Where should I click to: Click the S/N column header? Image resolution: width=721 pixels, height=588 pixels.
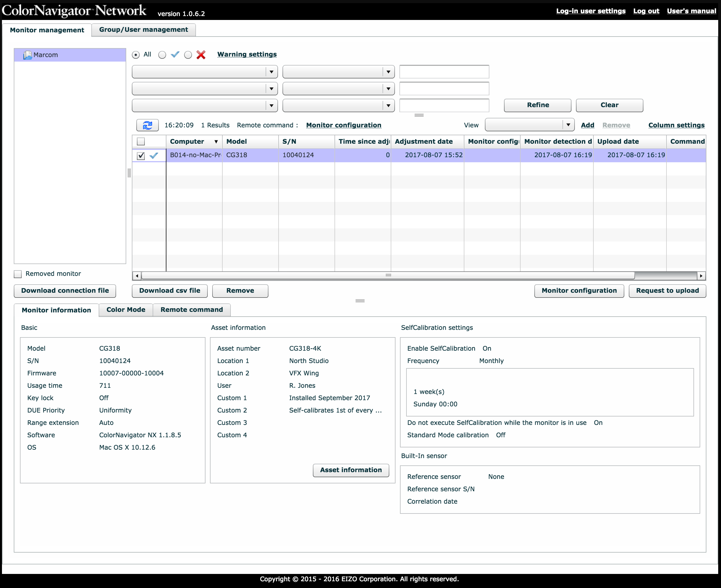coord(306,141)
